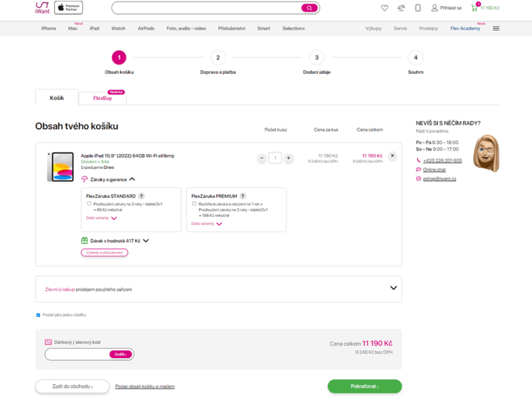Click the email envelope icon
The height and width of the screenshot is (398, 532).
click(x=418, y=179)
